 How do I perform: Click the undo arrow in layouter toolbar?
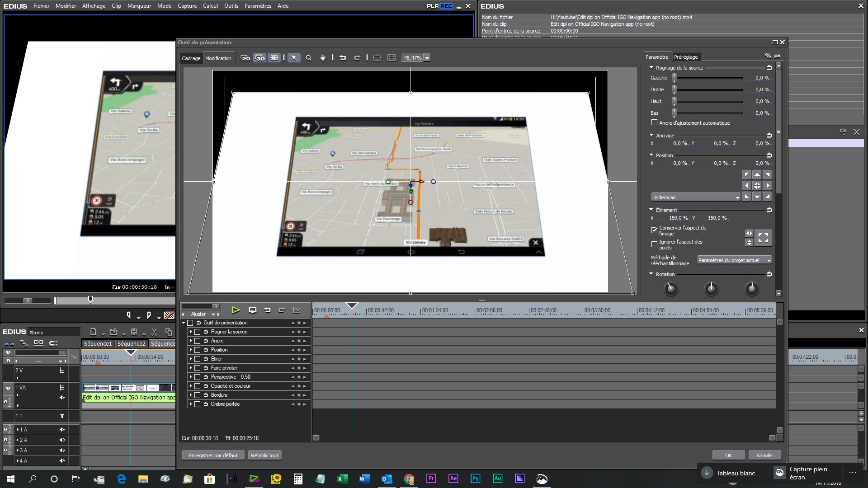343,58
